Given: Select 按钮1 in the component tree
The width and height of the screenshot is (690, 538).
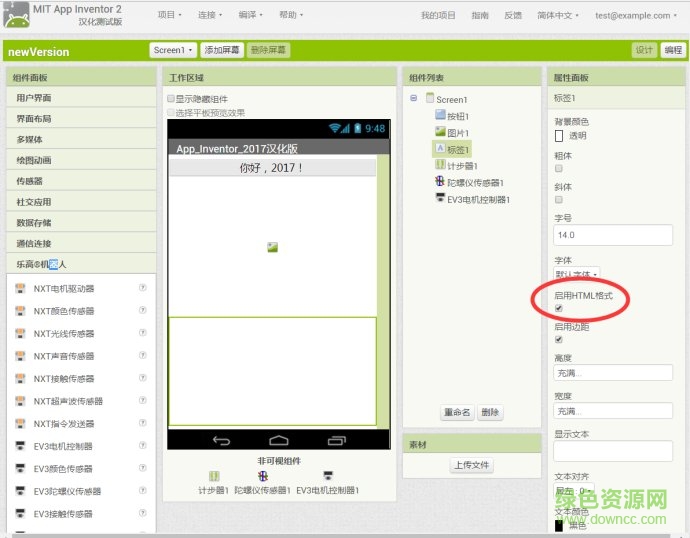Looking at the screenshot, I should (x=452, y=116).
